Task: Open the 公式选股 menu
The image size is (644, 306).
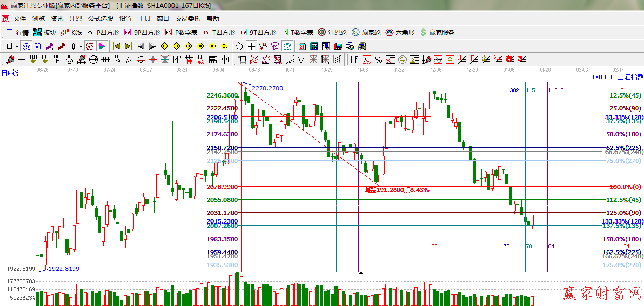Action: (100, 19)
